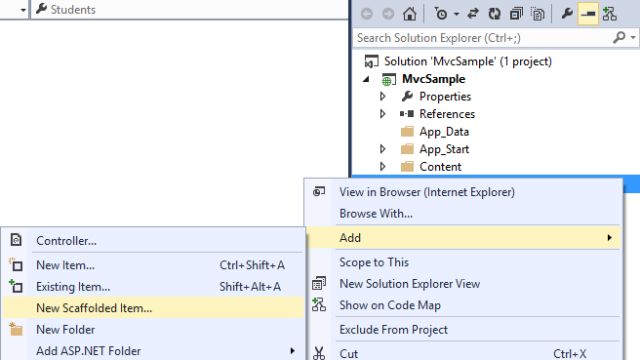Select the Properties tree item
This screenshot has height=360, width=640.
(x=445, y=97)
